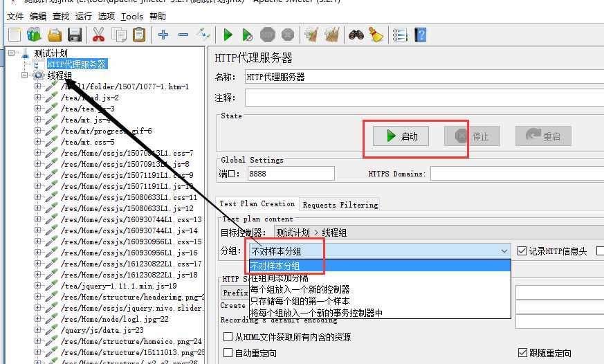Image resolution: width=604 pixels, height=364 pixels.
Task: Click sampler icon beside /query/js/data.js-23
Action: (51, 330)
